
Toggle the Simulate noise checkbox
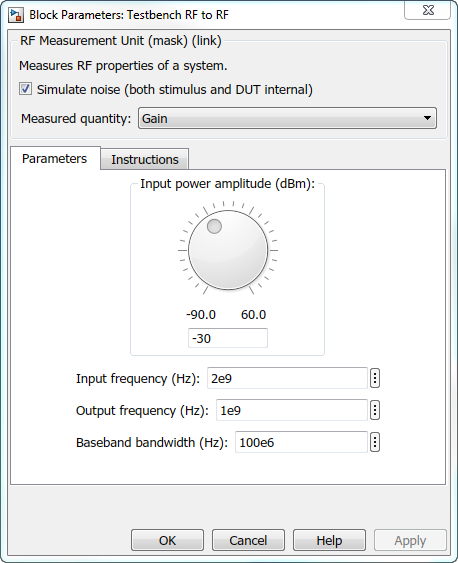click(x=25, y=89)
